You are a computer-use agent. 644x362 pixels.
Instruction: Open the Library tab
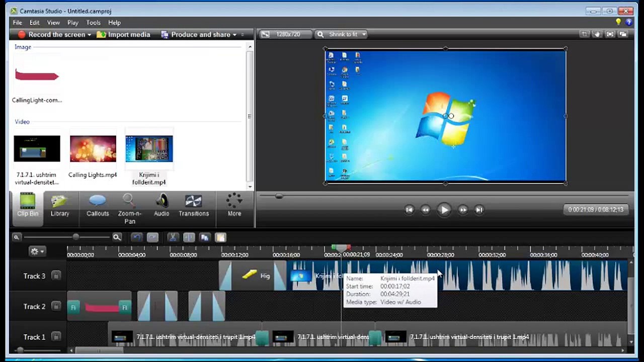60,206
